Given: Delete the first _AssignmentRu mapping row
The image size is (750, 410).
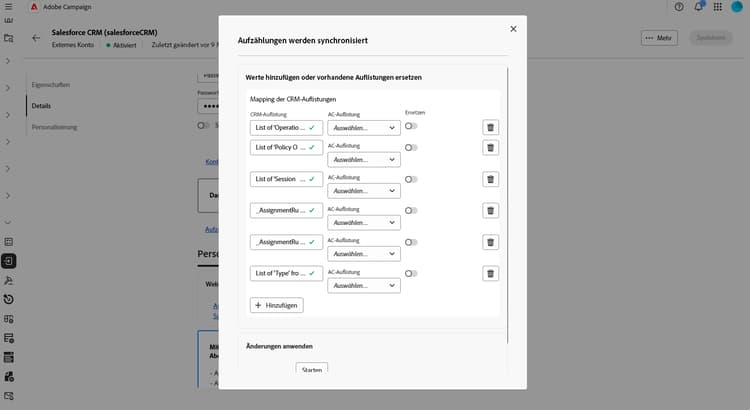Looking at the screenshot, I should pos(490,211).
